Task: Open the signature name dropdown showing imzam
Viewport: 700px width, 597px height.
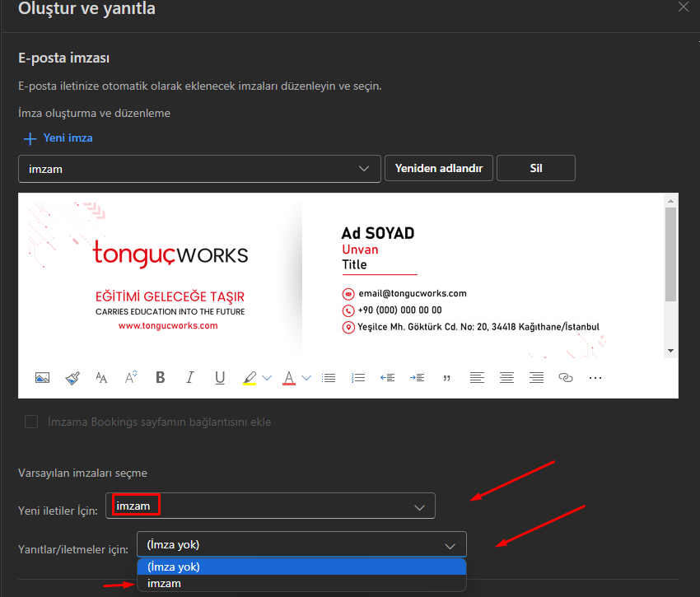Action: pyautogui.click(x=199, y=169)
